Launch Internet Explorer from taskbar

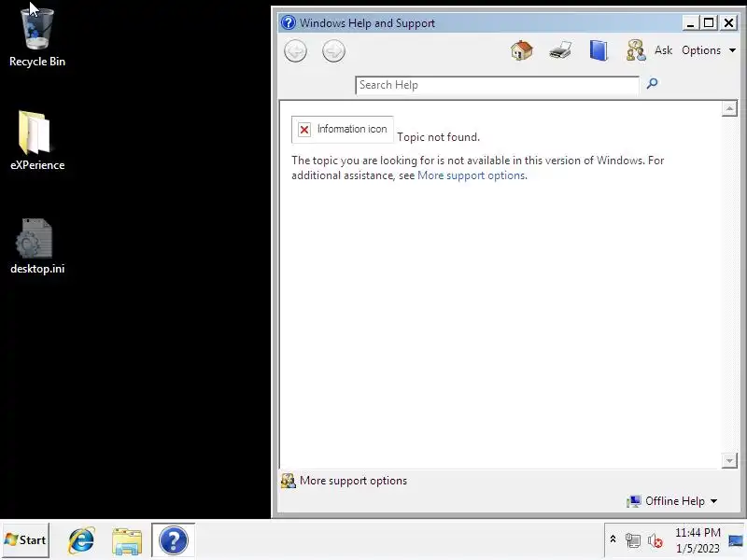coord(81,540)
